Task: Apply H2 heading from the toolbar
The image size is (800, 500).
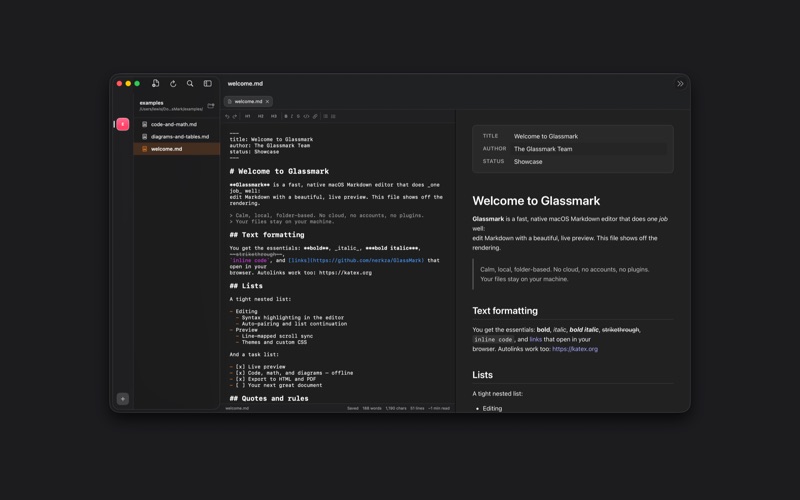Action: tap(261, 116)
